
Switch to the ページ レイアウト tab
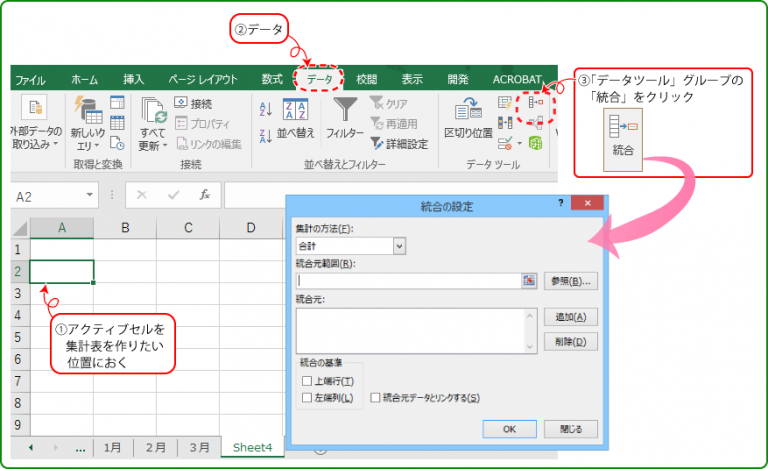pos(203,79)
